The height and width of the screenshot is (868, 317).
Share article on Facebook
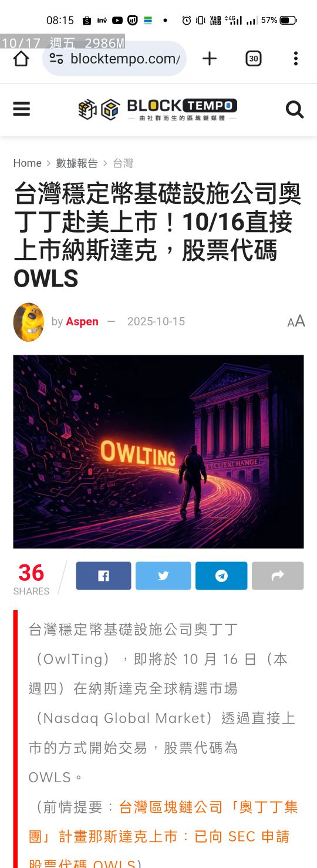coord(103,576)
